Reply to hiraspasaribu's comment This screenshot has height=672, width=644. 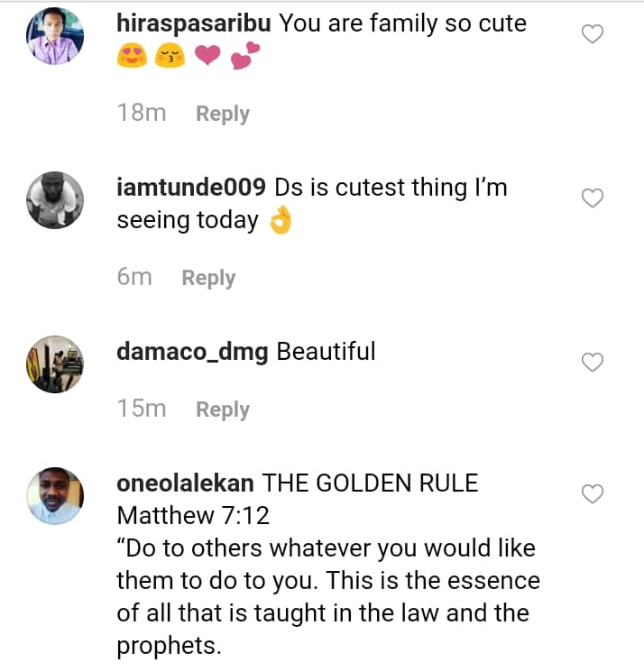pyautogui.click(x=223, y=114)
